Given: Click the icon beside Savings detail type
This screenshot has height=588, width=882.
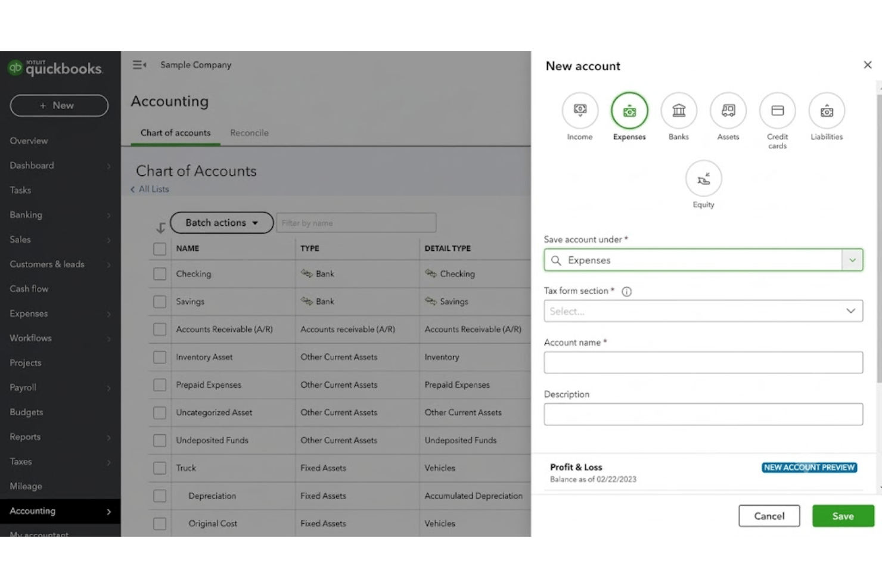Looking at the screenshot, I should click(431, 301).
